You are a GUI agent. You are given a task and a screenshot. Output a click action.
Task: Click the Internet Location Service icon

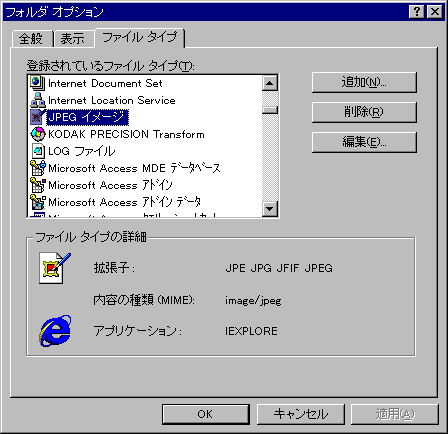(37, 100)
